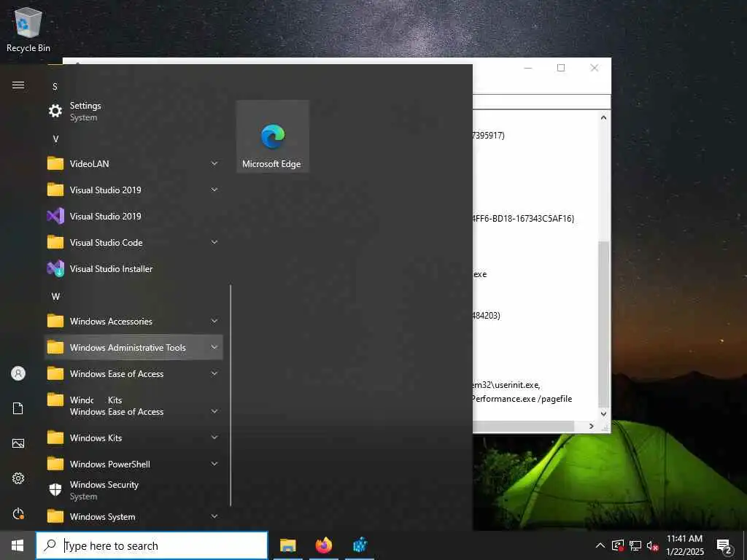Expand Windows System chevron

pos(214,517)
